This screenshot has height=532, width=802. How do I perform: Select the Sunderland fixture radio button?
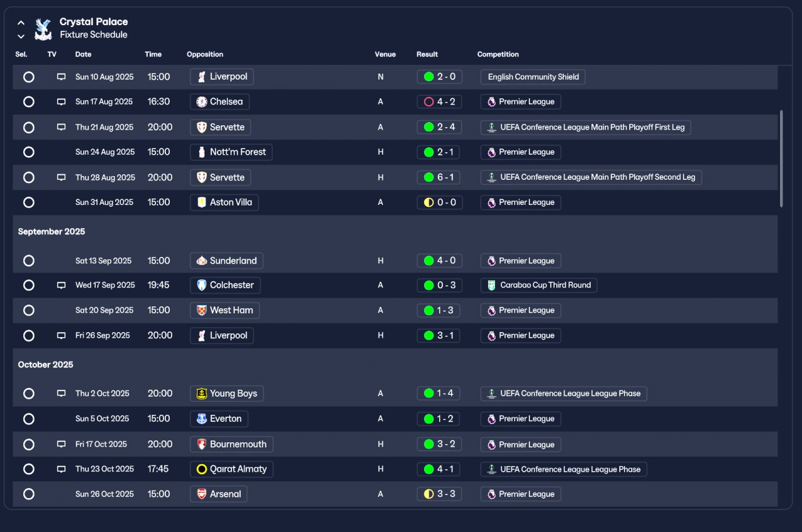tap(28, 261)
